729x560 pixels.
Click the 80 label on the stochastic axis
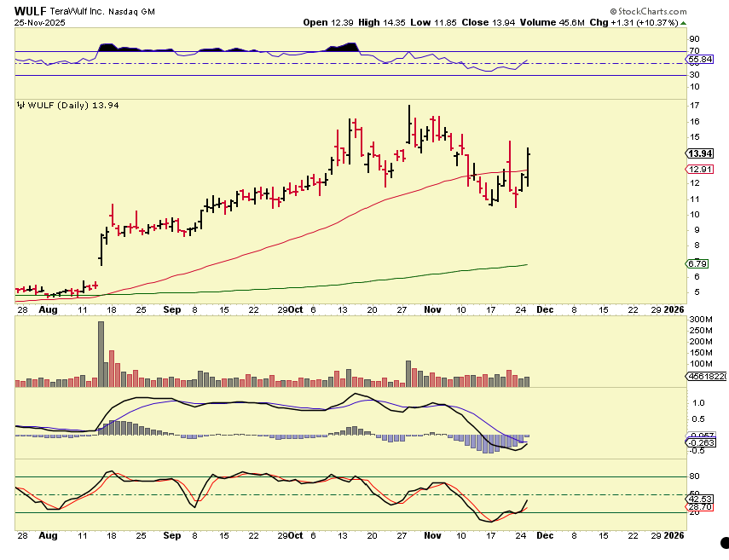pyautogui.click(x=695, y=476)
